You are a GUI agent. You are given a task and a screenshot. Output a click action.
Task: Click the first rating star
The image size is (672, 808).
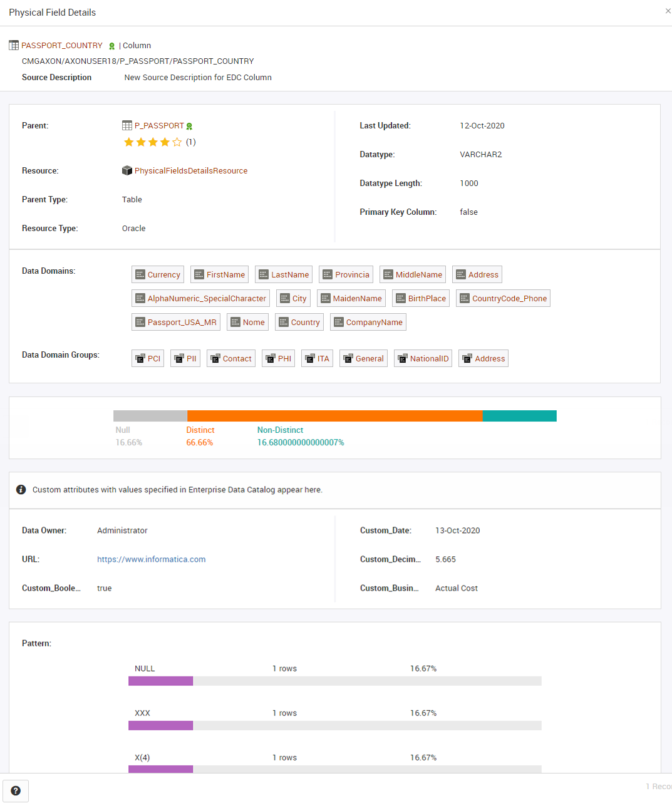pos(129,142)
